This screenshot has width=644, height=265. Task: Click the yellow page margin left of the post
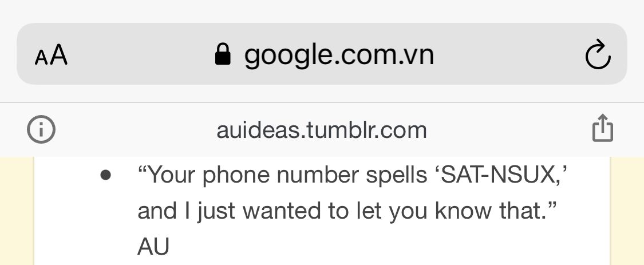pyautogui.click(x=17, y=211)
